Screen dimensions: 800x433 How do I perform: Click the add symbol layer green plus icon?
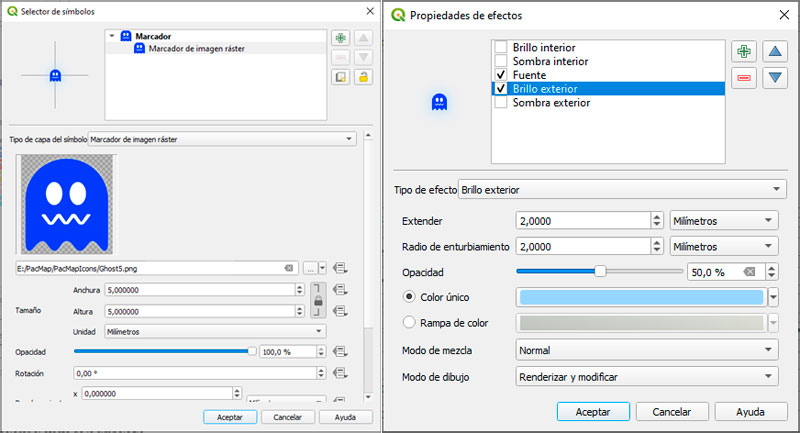click(340, 38)
